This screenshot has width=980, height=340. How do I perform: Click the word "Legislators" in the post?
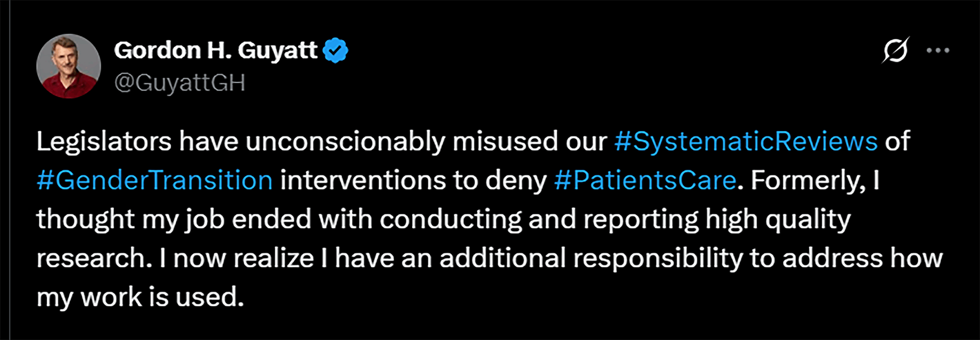pyautogui.click(x=104, y=141)
